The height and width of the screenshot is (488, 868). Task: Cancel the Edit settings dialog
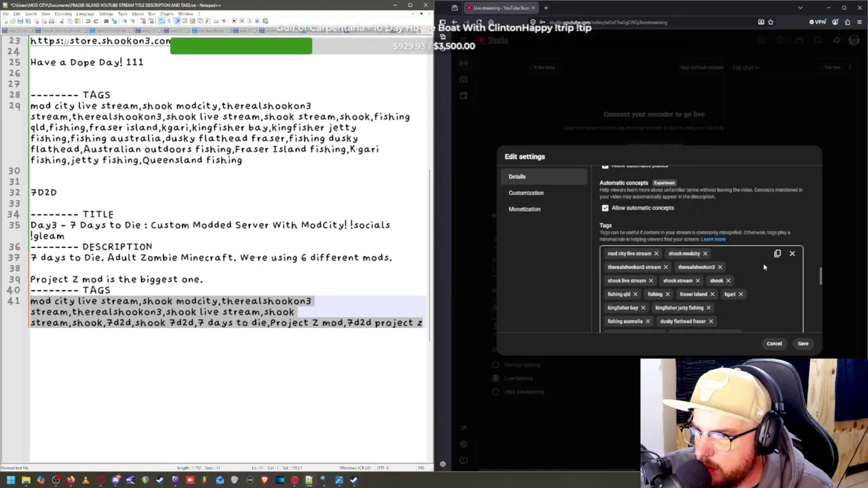[774, 344]
